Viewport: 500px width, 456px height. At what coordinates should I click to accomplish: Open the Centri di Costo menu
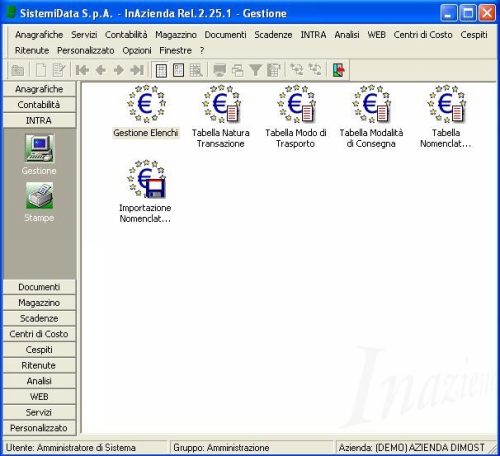423,35
